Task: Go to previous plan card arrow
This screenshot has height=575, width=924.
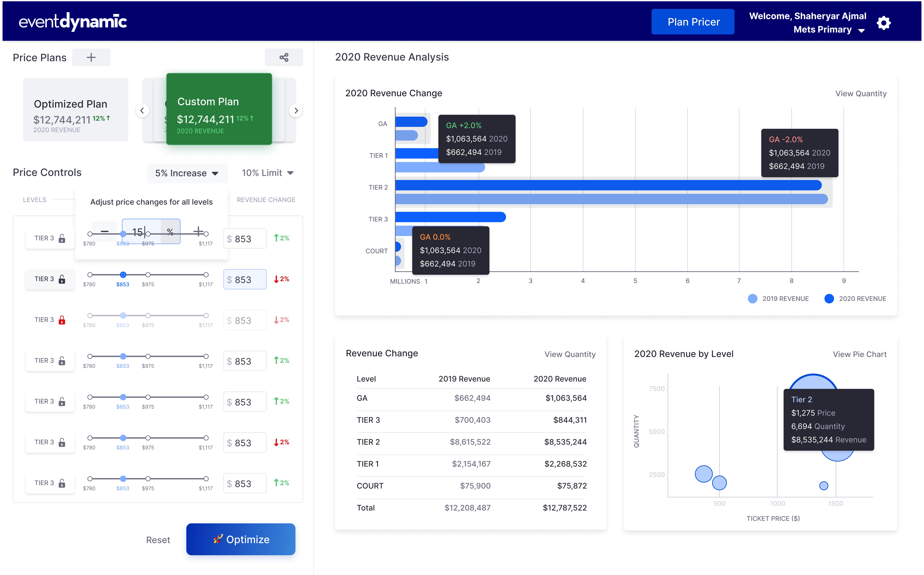Action: pos(142,111)
